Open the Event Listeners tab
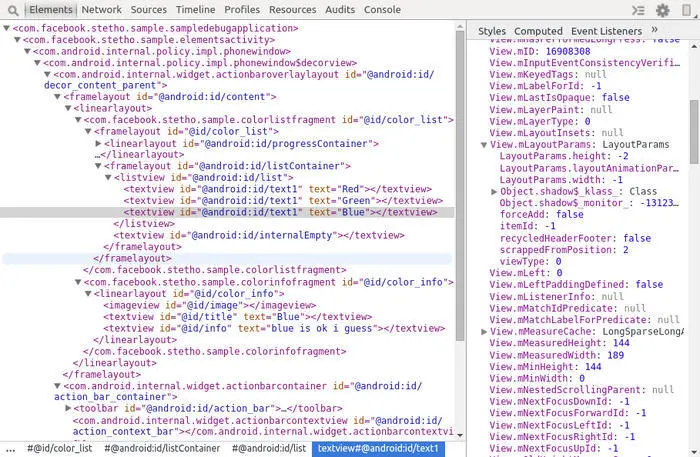The width and height of the screenshot is (700, 457). [x=606, y=31]
